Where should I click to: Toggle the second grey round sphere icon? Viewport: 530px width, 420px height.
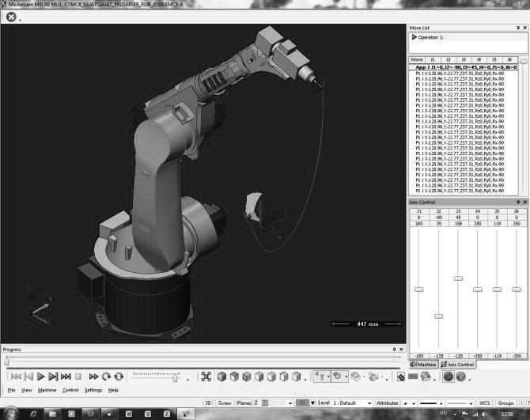pos(461,376)
